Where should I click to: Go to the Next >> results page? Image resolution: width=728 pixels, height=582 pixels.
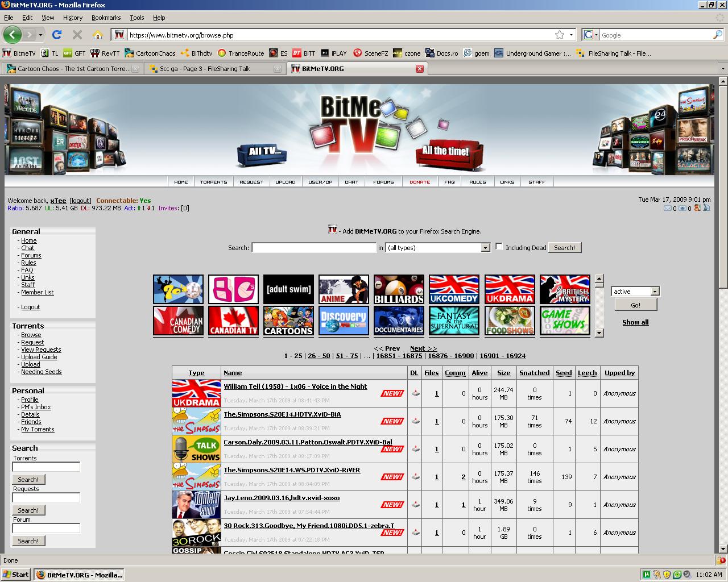pyautogui.click(x=423, y=348)
